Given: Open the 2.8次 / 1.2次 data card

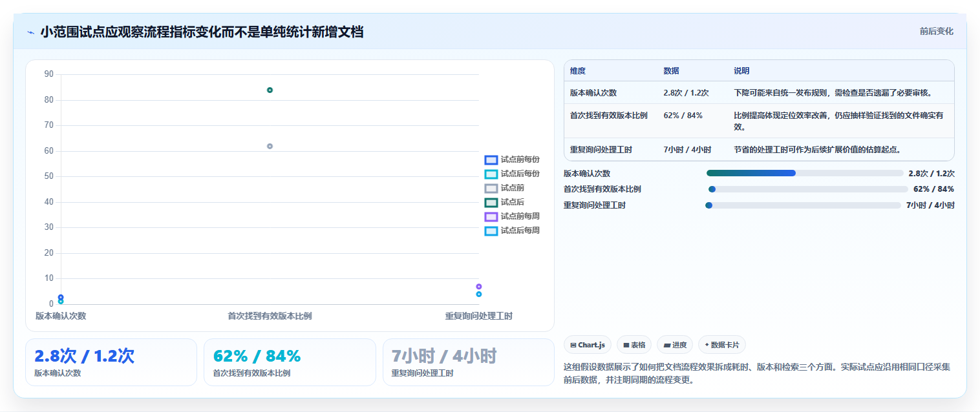Looking at the screenshot, I should 111,362.
